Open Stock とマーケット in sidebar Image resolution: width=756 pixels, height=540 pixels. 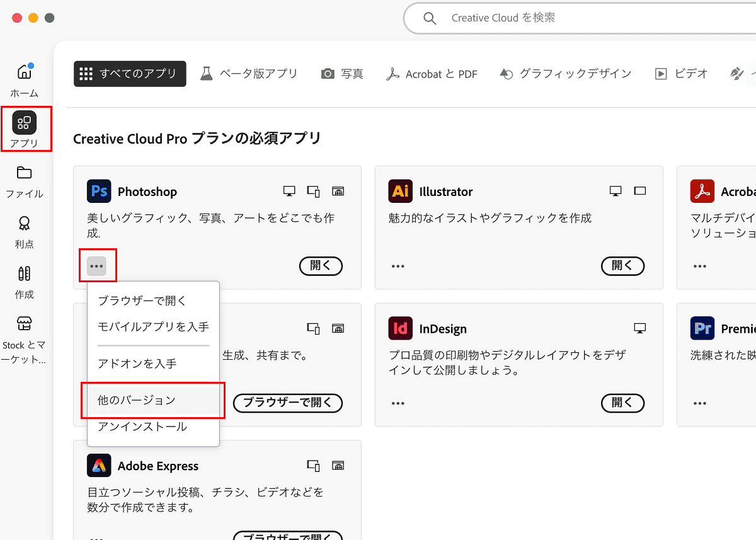(x=25, y=341)
